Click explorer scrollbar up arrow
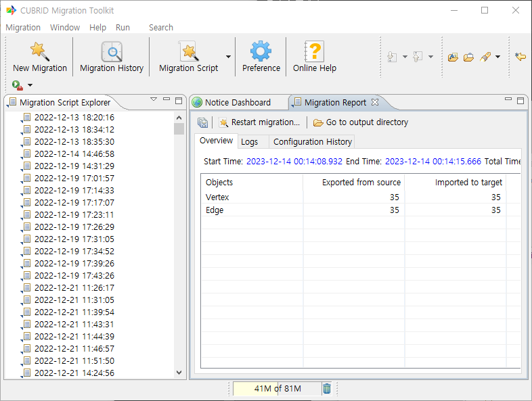The height and width of the screenshot is (401, 532). [x=179, y=118]
